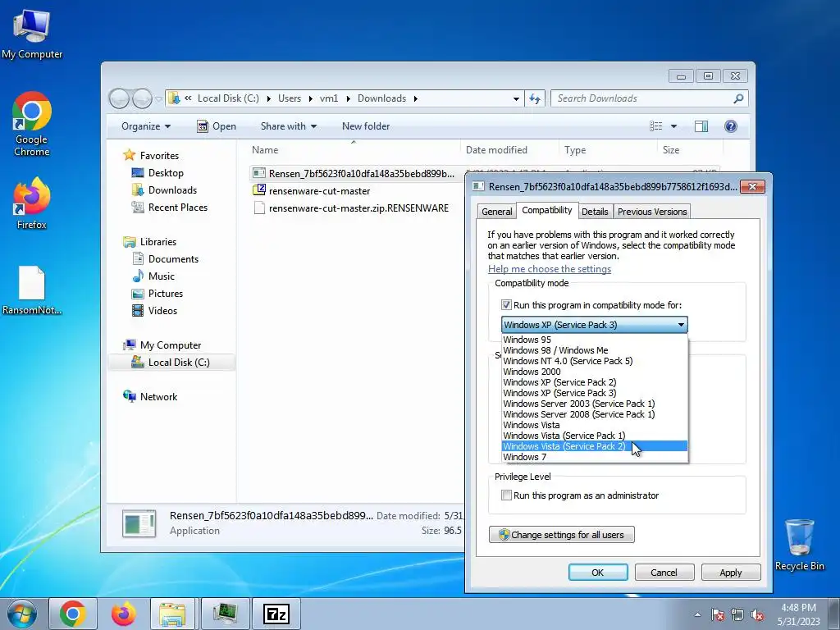Open Help me choose the settings link
This screenshot has width=840, height=630.
[x=549, y=269]
